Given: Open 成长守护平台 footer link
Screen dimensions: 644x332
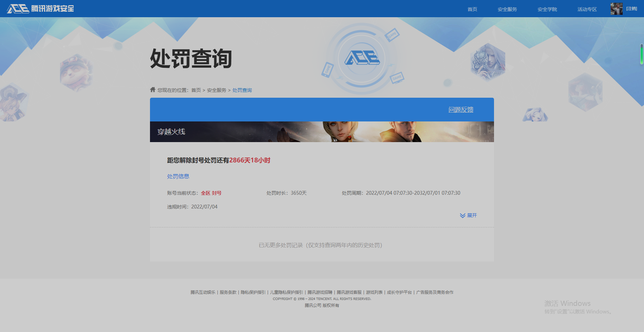Looking at the screenshot, I should pos(399,292).
